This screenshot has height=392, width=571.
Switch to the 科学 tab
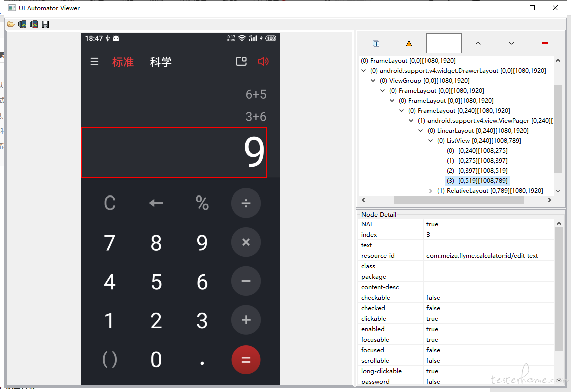pyautogui.click(x=161, y=62)
